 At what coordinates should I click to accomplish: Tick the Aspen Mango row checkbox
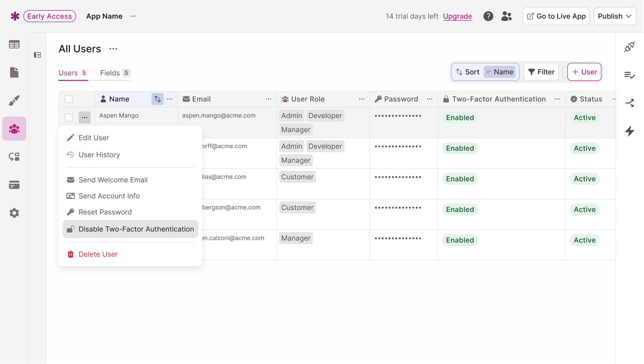(68, 117)
